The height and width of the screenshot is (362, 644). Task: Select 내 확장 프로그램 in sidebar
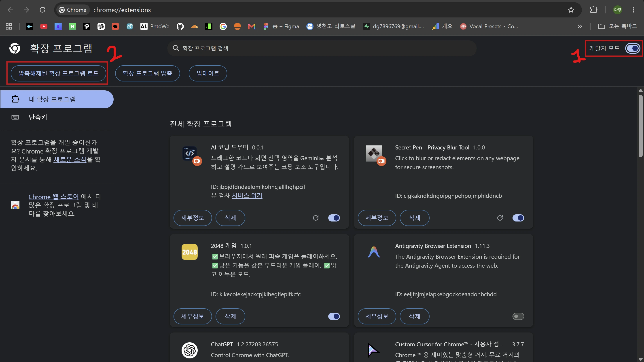(x=57, y=99)
